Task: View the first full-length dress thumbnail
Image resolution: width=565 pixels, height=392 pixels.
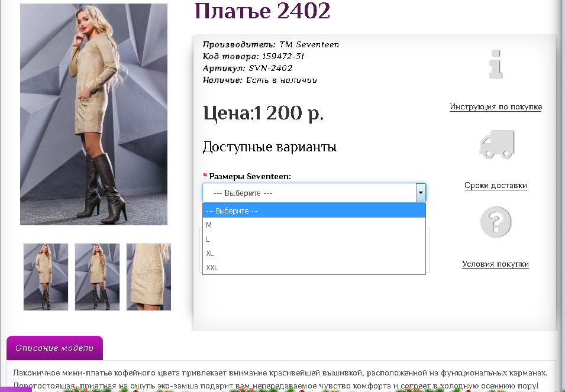Action: (46, 277)
